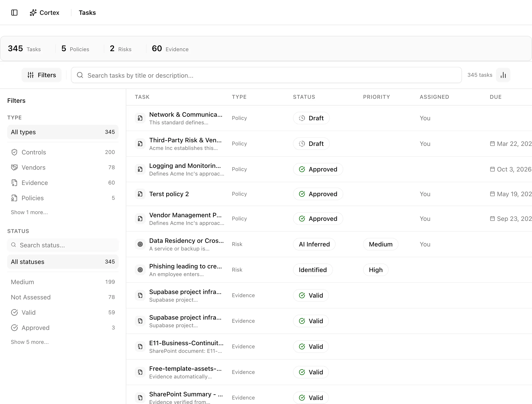Filter by Medium status
Image resolution: width=532 pixels, height=404 pixels.
63,282
